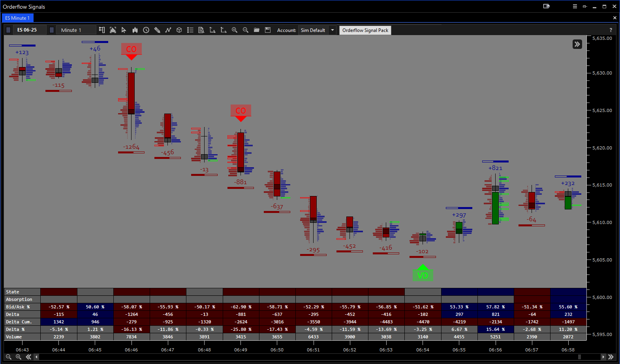
Task: Click volume cell 6433
Action: (314, 337)
